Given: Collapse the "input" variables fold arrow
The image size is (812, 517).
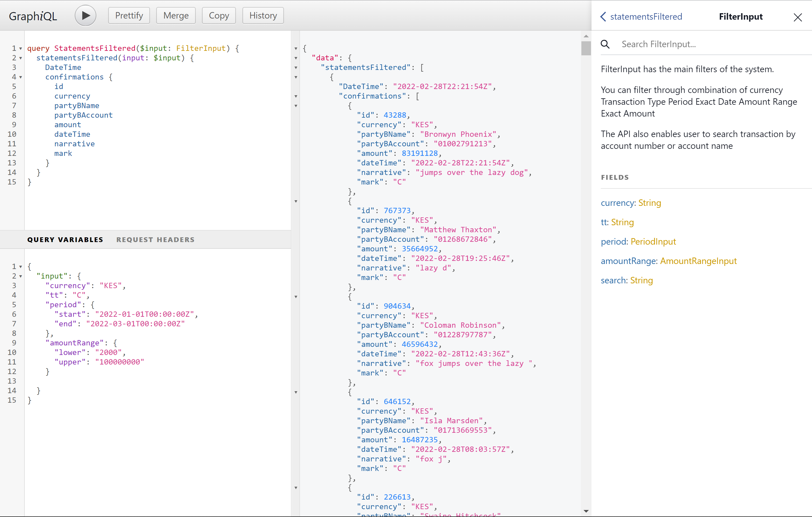Looking at the screenshot, I should pyautogui.click(x=21, y=276).
